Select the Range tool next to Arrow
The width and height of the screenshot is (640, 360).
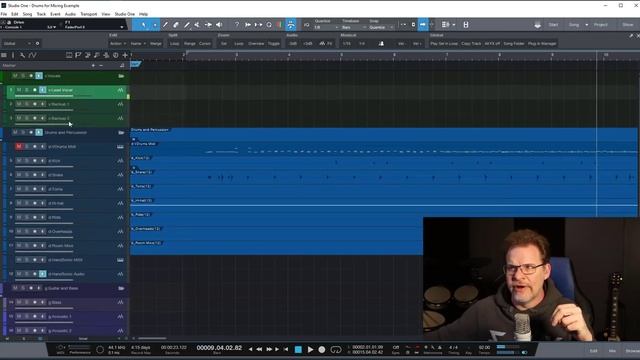pos(155,25)
